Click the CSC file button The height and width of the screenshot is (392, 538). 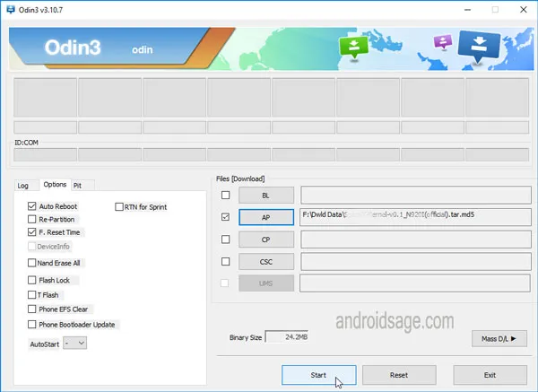pyautogui.click(x=265, y=262)
